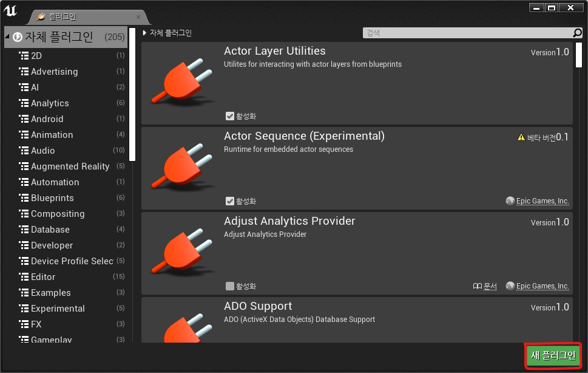Screen dimensions: 588x373
Task: Click the book icon next to 문서
Action: pos(478,286)
